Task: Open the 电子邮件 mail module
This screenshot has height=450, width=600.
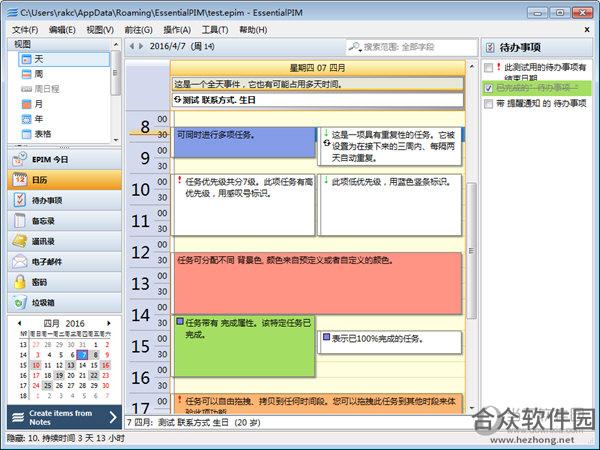Action: 64,262
